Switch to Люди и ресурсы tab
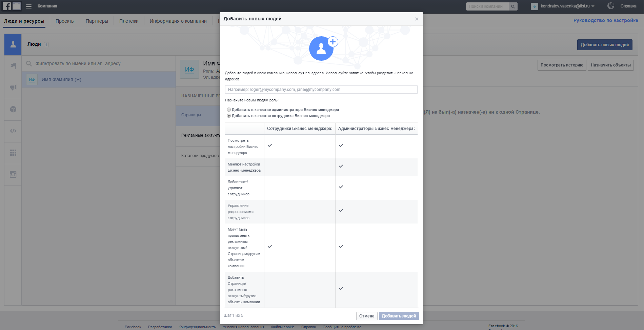 (x=24, y=21)
